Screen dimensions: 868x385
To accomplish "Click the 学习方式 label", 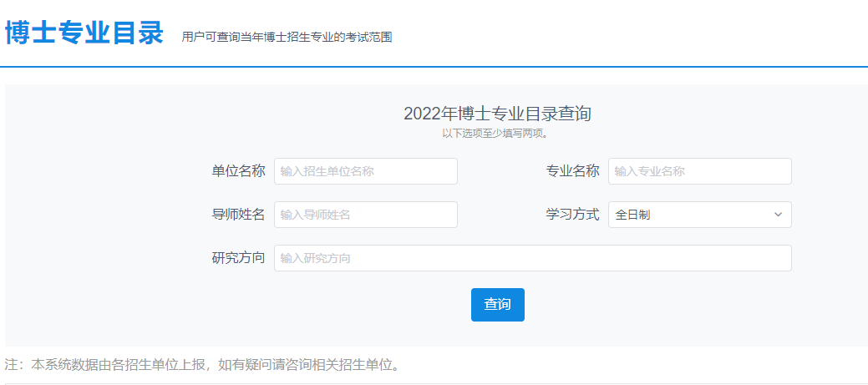I will (572, 215).
